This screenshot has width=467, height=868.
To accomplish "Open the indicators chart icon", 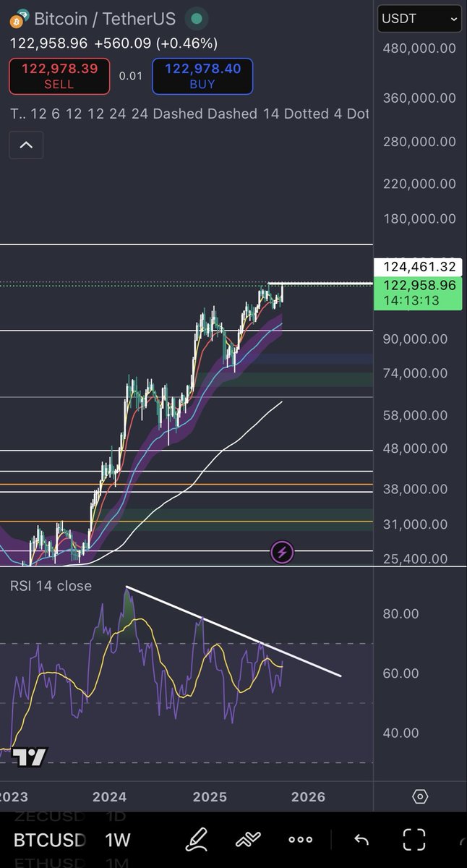I will click(248, 840).
